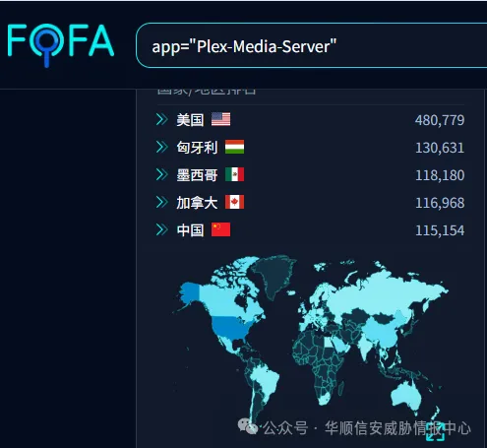Click the count 130,631
487x448 pixels.
tap(440, 148)
